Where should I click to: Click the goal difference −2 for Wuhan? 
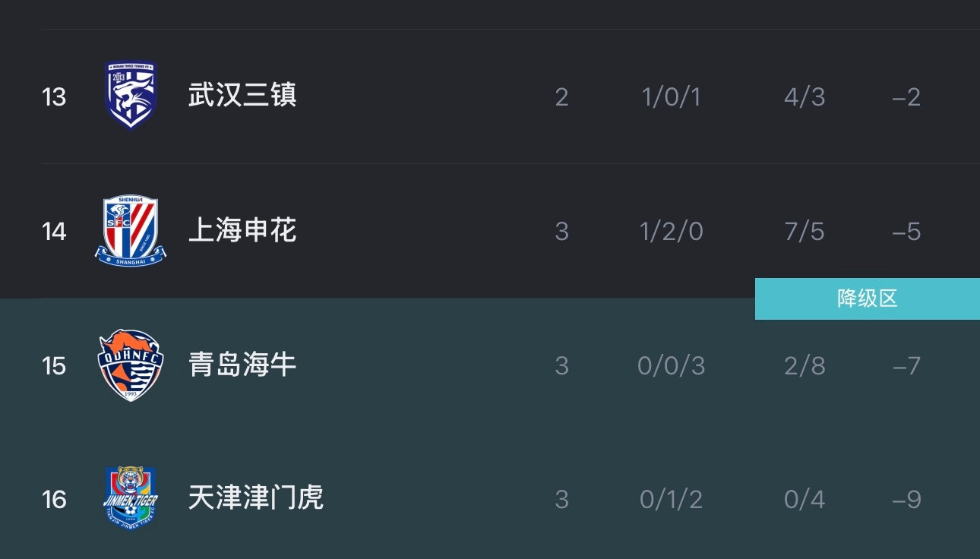click(x=906, y=96)
